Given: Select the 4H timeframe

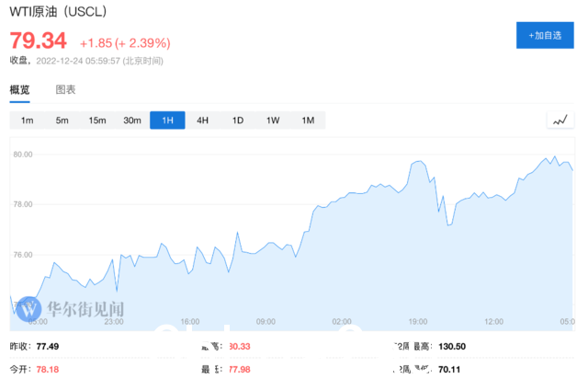Looking at the screenshot, I should click(x=202, y=121).
